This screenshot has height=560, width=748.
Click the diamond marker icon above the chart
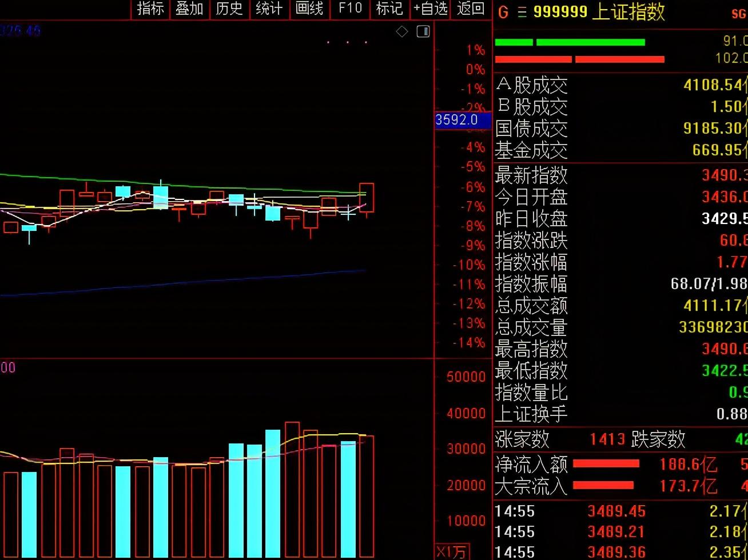coord(402,31)
